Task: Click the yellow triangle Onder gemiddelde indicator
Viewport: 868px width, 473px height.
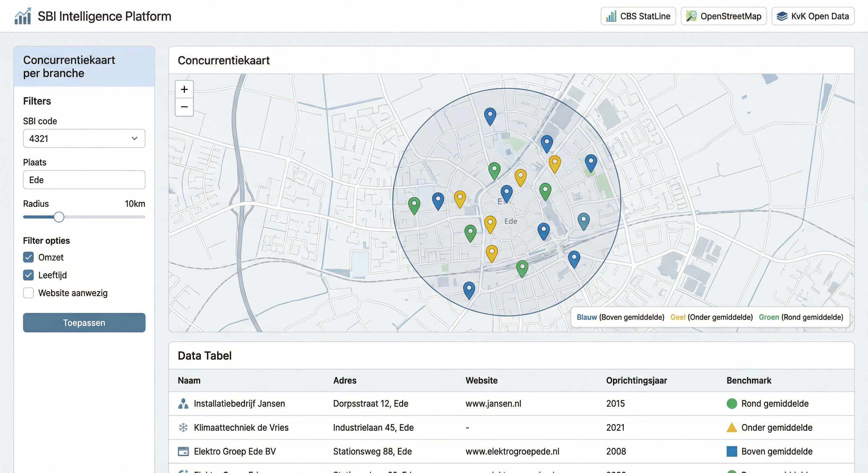Action: pyautogui.click(x=731, y=427)
